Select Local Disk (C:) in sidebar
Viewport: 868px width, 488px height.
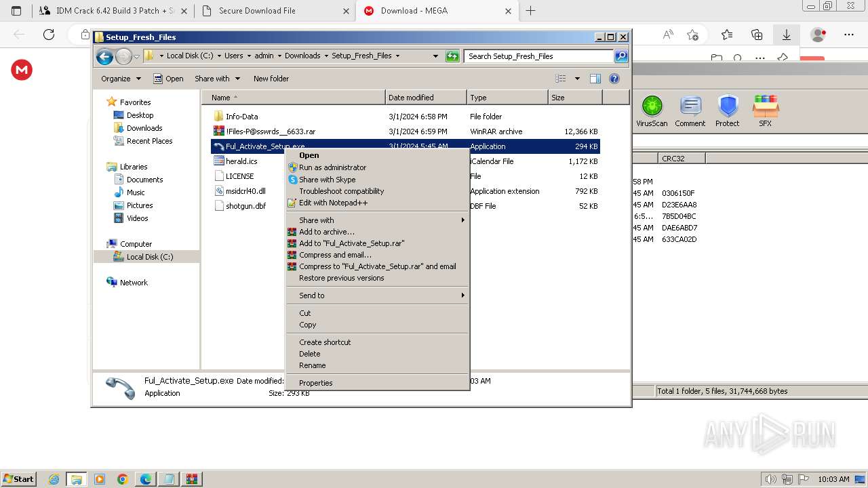click(x=149, y=257)
